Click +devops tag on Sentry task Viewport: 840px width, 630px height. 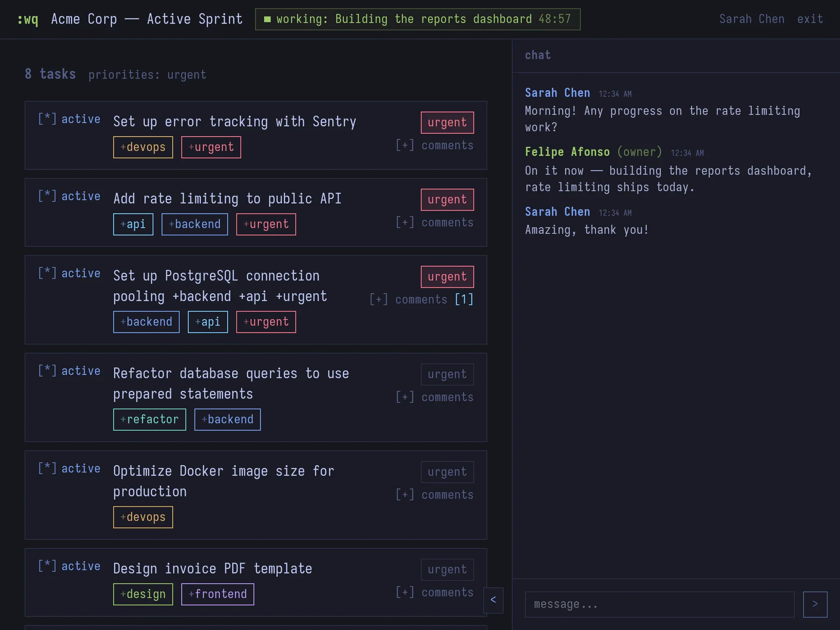[x=143, y=147]
